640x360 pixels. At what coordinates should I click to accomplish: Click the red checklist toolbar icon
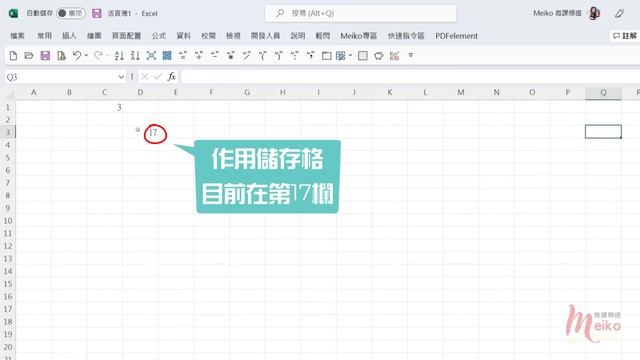(394, 56)
